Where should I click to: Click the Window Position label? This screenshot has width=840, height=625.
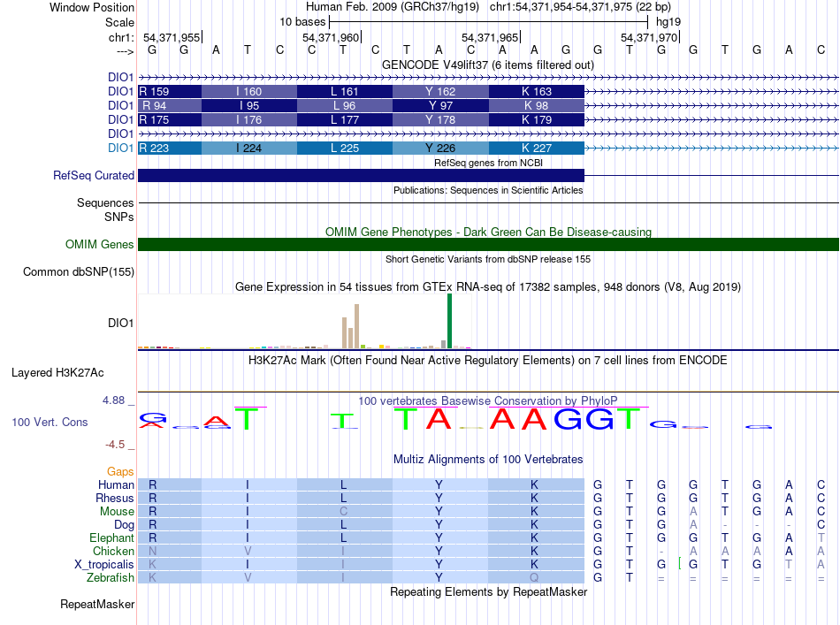click(92, 7)
